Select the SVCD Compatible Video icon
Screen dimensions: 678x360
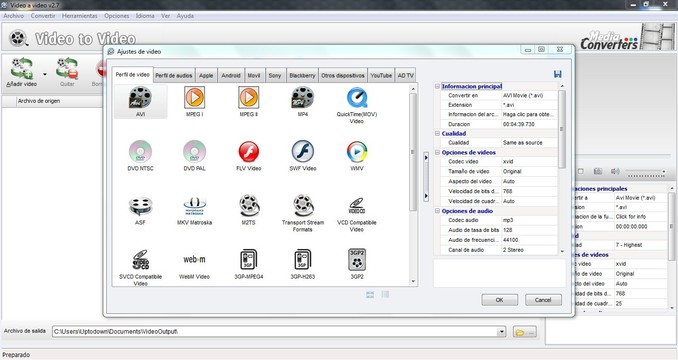tap(141, 259)
